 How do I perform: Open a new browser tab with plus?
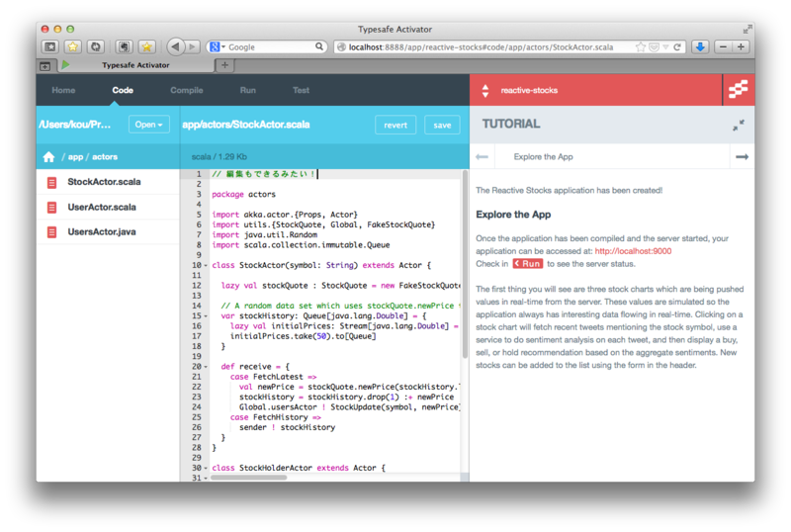point(224,65)
